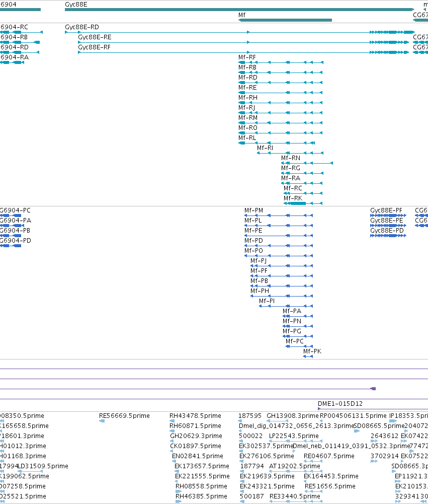Open EST GH13908.3prime
Screen dimensions: 428x504
coord(293,416)
